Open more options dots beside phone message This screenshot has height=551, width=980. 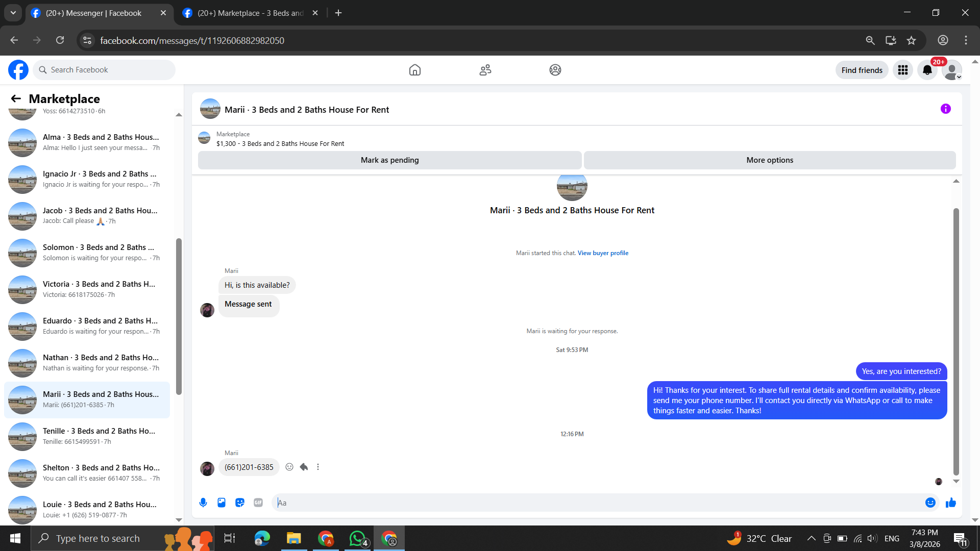coord(318,467)
